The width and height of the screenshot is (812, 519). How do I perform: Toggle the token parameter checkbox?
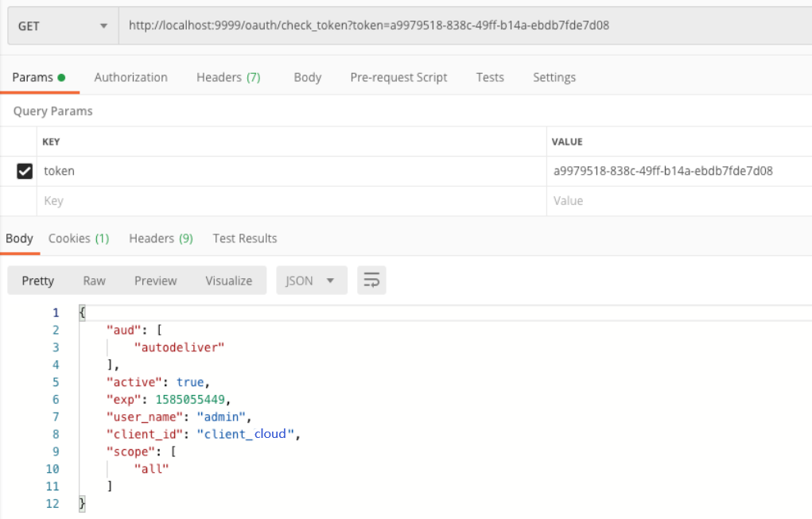25,171
